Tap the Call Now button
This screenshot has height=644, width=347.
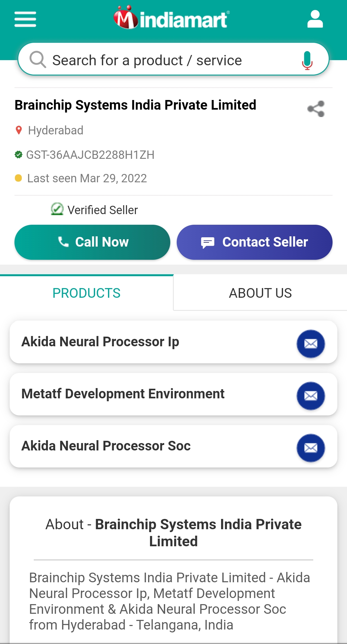(x=92, y=242)
